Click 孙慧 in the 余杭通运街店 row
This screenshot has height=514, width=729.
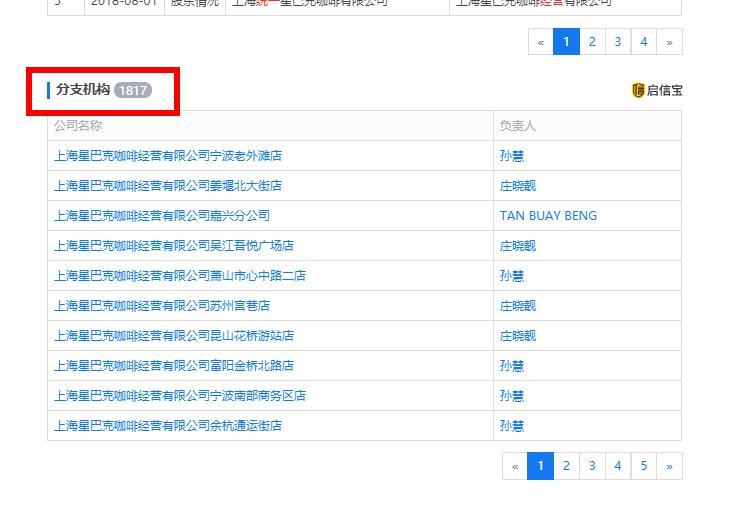click(512, 426)
